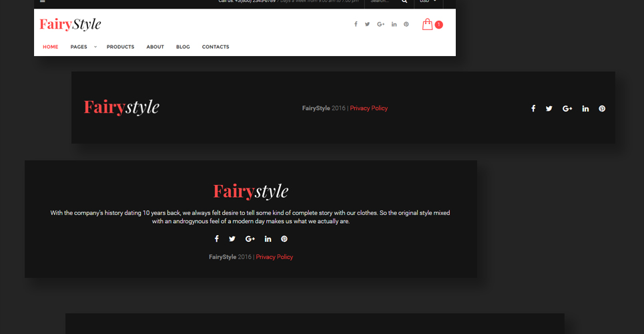644x334 pixels.
Task: Open the ABOUT menu item
Action: click(x=155, y=47)
